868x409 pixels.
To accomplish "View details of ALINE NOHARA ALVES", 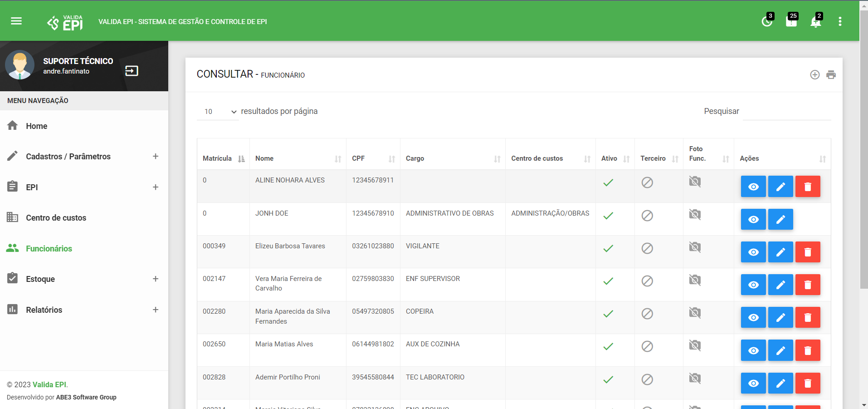I will click(753, 187).
